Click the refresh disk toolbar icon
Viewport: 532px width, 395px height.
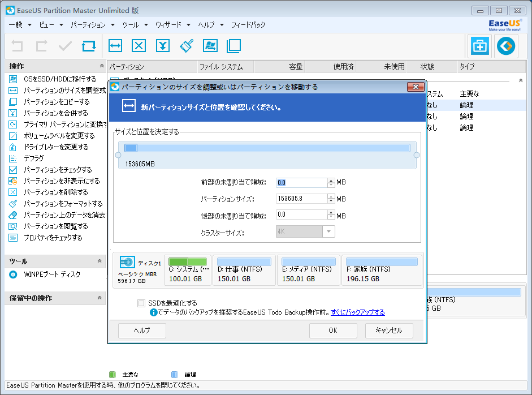click(89, 46)
